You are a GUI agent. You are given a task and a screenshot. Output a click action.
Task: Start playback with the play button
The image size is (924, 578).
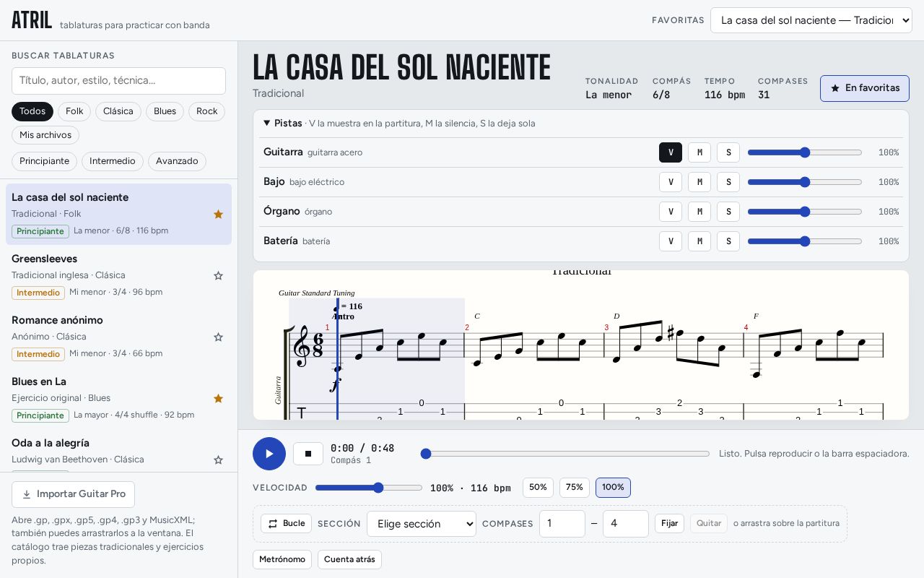[x=269, y=454]
